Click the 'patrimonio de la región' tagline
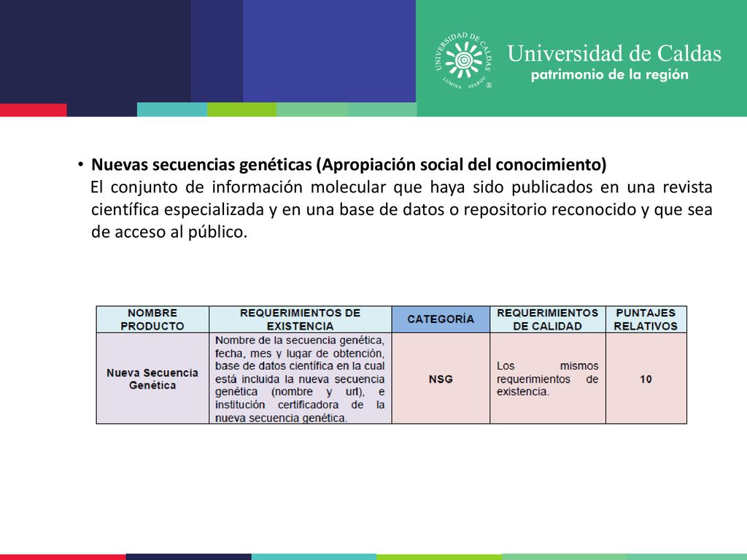This screenshot has height=560, width=747. coord(609,75)
